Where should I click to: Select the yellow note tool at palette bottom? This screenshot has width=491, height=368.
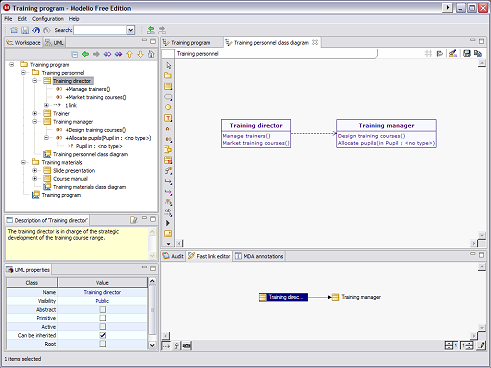168,233
